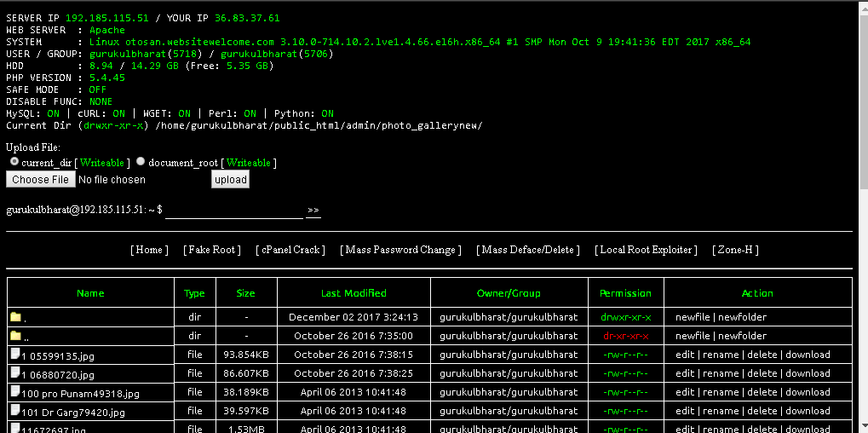Click the "No file chosen" label
868x433 pixels.
(x=112, y=179)
